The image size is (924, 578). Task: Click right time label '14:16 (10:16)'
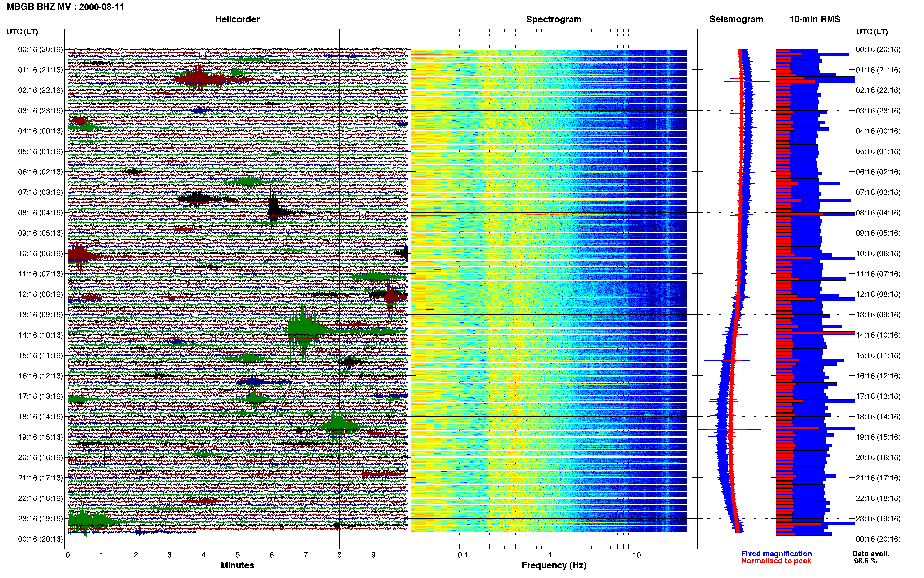[x=878, y=335]
